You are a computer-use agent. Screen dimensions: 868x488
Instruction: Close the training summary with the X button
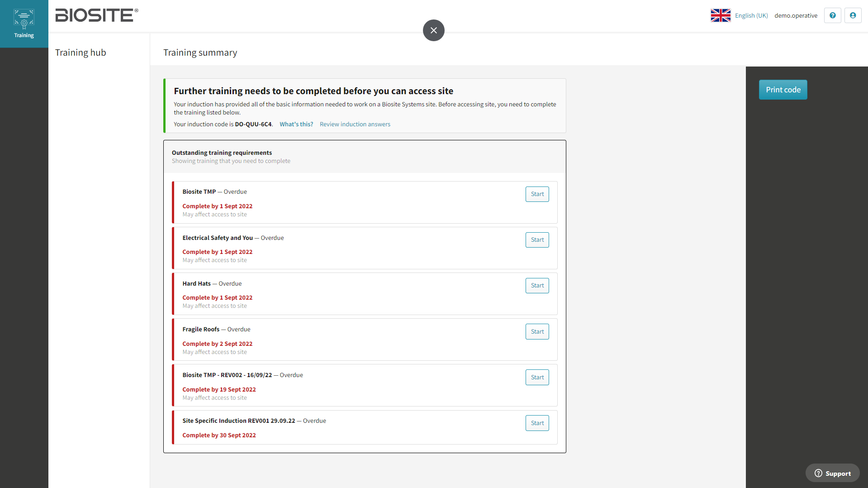433,30
